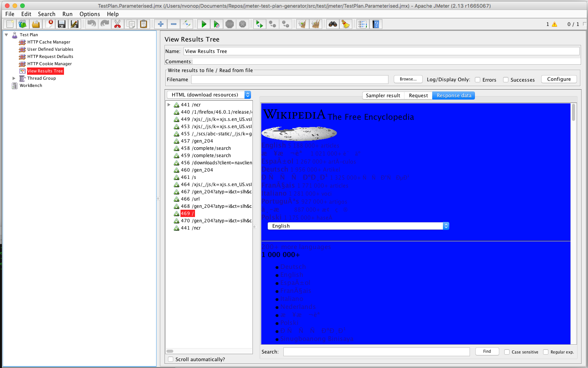The image size is (588, 368).
Task: Click the Name field View Results Tree
Action: pyautogui.click(x=382, y=51)
